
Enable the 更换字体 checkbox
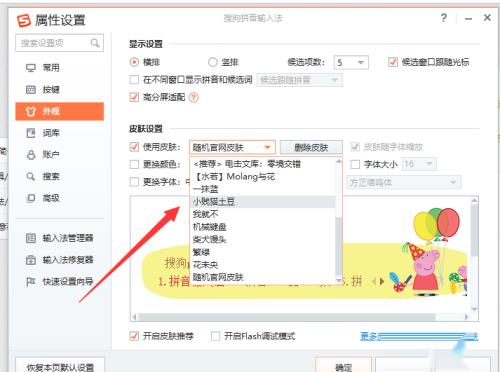click(134, 182)
